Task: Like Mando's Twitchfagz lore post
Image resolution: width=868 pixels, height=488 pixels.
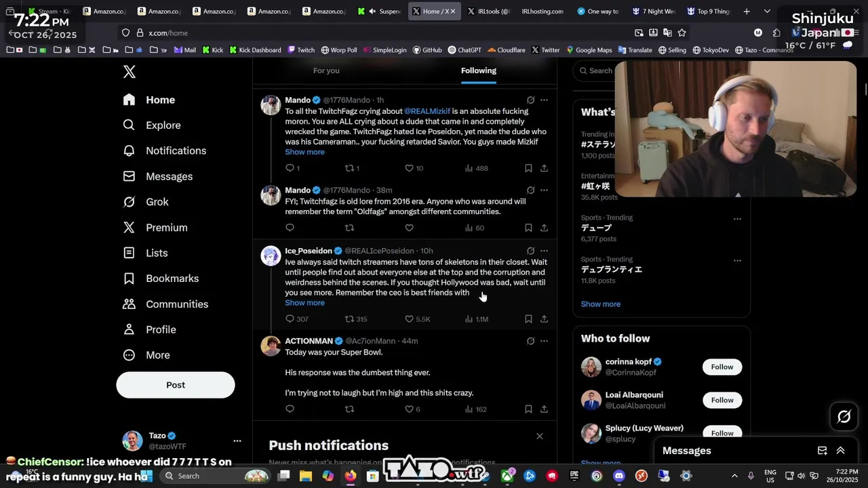Action: (409, 228)
